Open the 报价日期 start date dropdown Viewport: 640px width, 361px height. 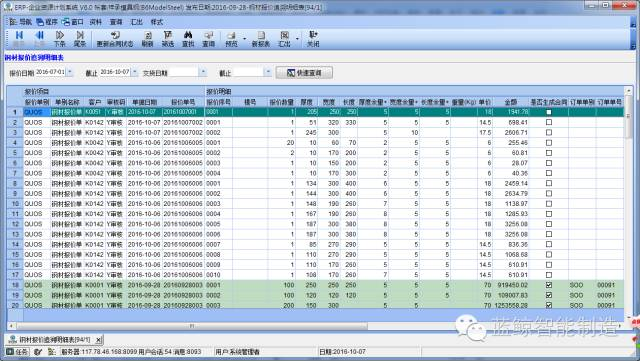(70, 72)
